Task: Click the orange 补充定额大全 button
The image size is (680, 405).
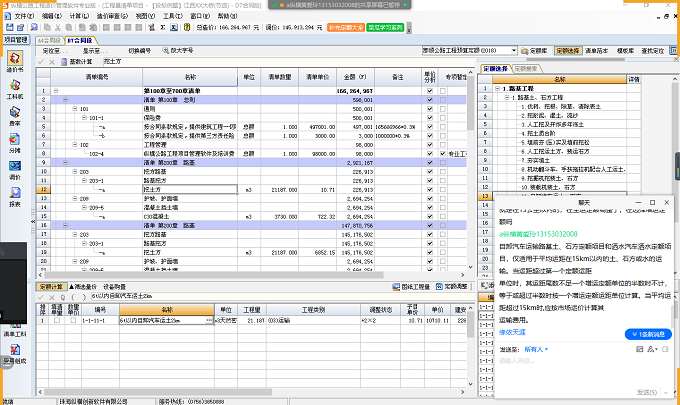Action: (x=346, y=27)
